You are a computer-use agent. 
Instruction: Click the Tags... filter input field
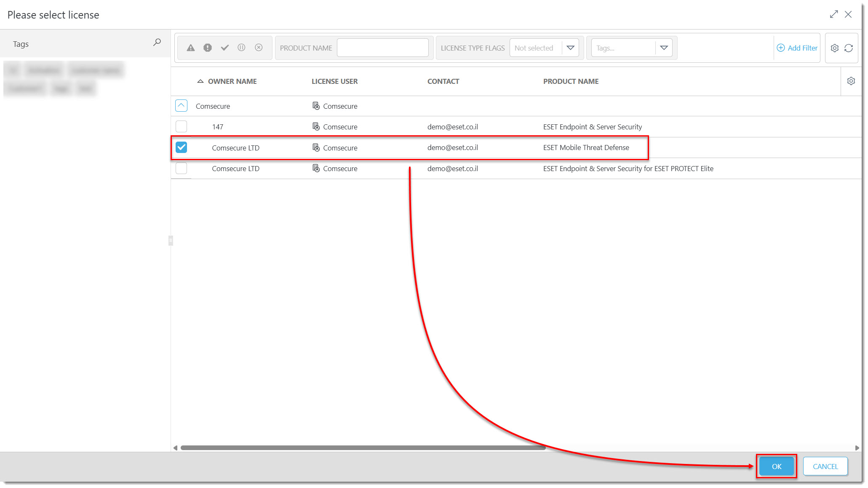tap(623, 48)
